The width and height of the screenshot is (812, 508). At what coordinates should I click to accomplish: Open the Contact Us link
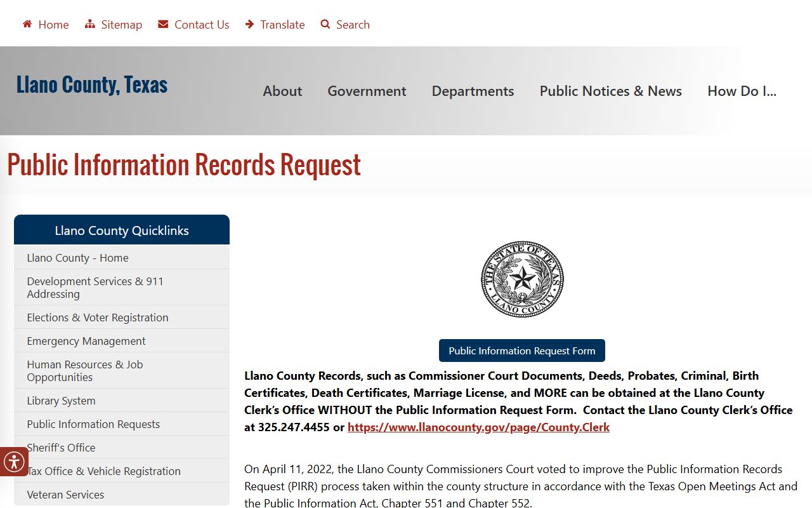click(x=202, y=24)
